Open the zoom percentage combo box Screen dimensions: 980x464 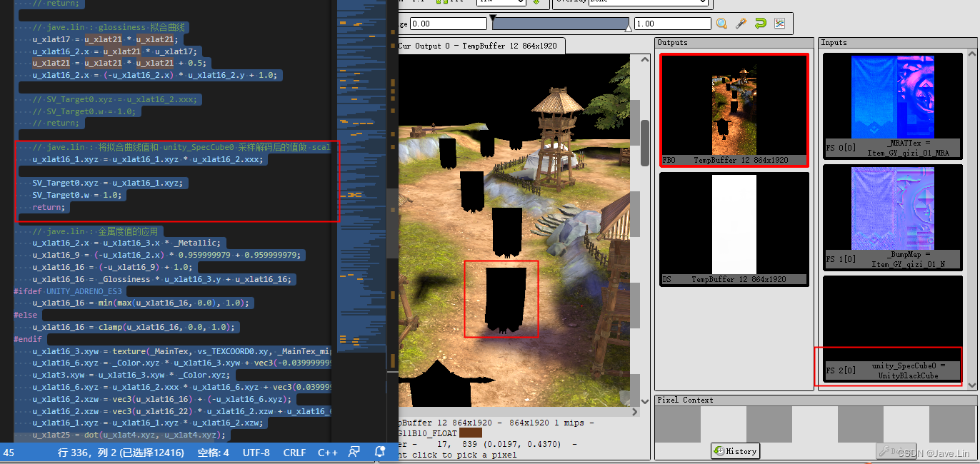[x=500, y=1]
